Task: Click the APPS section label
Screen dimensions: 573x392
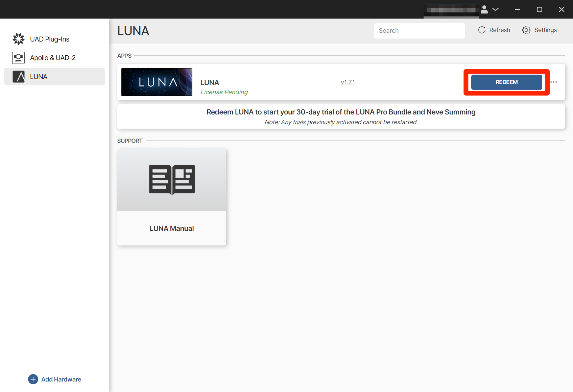Action: point(124,56)
